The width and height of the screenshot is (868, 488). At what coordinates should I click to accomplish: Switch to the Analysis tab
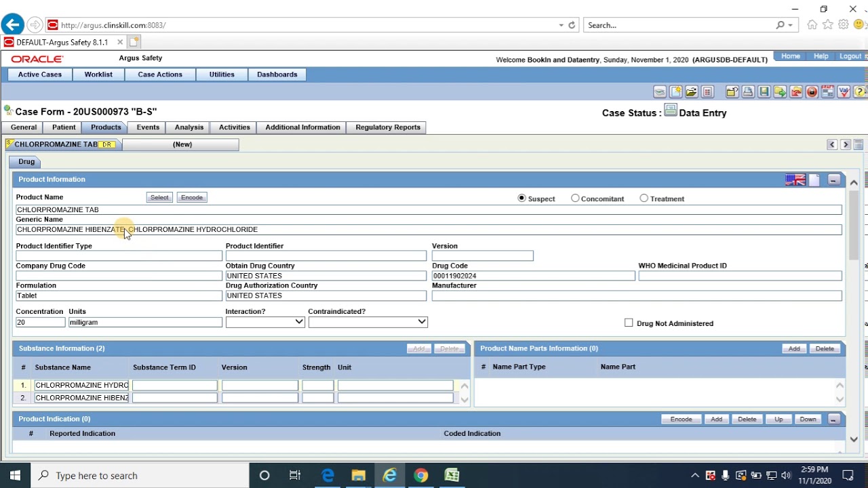(189, 127)
